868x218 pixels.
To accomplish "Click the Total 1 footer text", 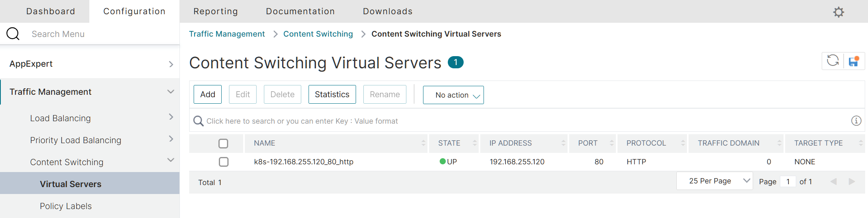I will [x=210, y=183].
